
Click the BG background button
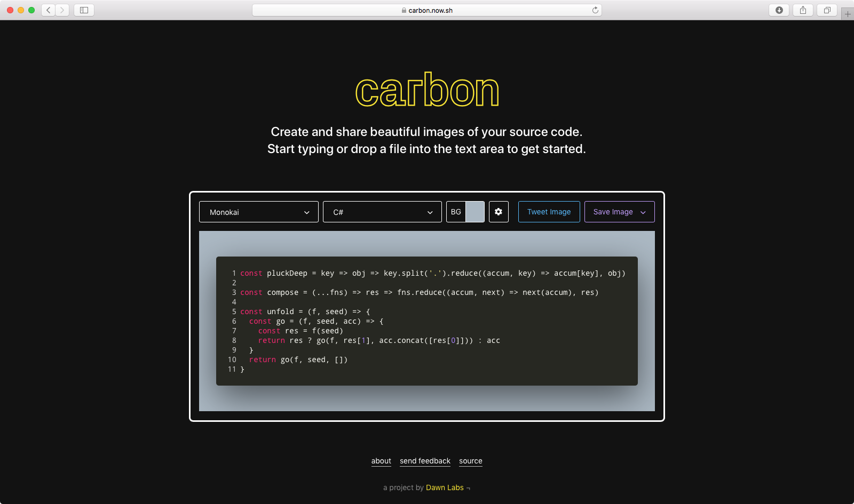click(456, 212)
